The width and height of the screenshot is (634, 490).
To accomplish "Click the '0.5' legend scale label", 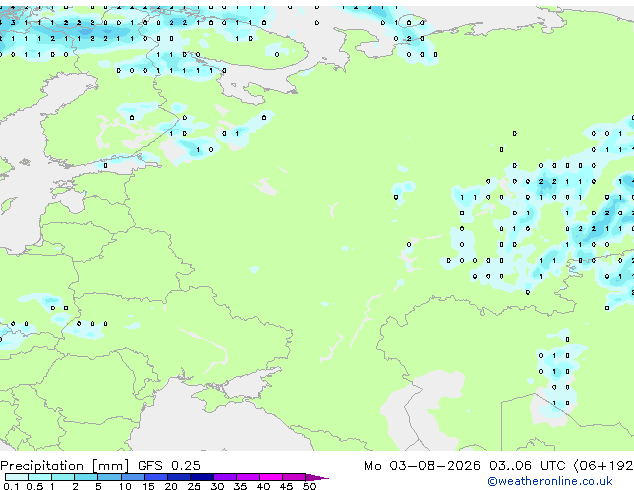I will coord(34,486).
